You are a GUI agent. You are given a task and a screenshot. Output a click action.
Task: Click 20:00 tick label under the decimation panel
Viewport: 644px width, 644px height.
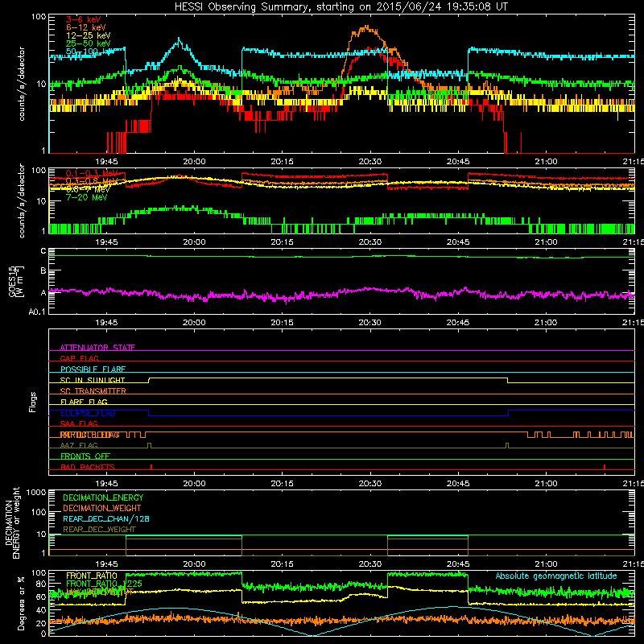(194, 564)
